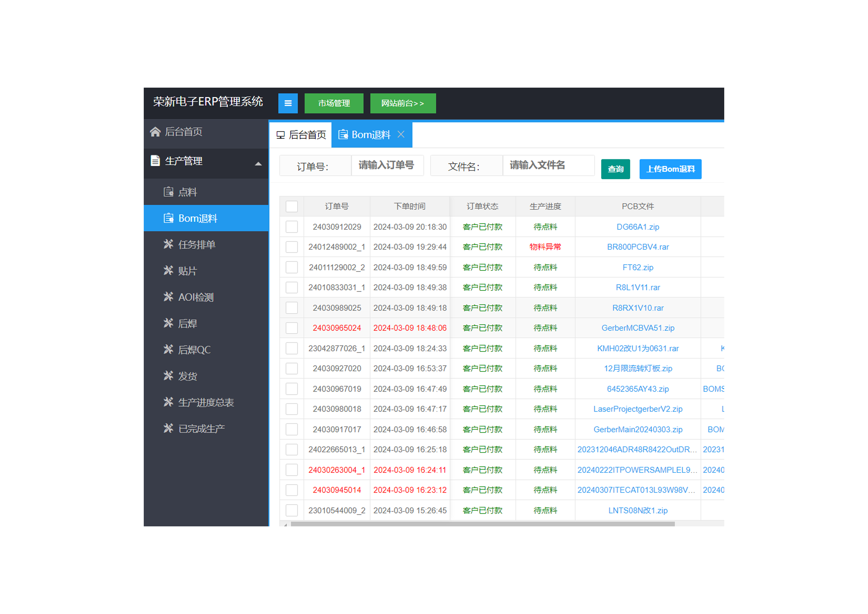The width and height of the screenshot is (868, 614).
Task: Click the tools icon next to 任务排单
Action: point(168,244)
